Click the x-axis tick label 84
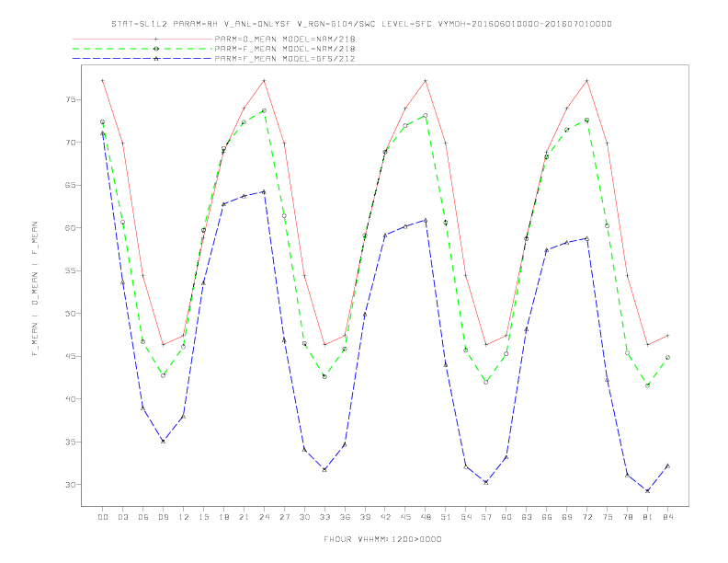Screen dimensions: 728x563 pos(667,517)
